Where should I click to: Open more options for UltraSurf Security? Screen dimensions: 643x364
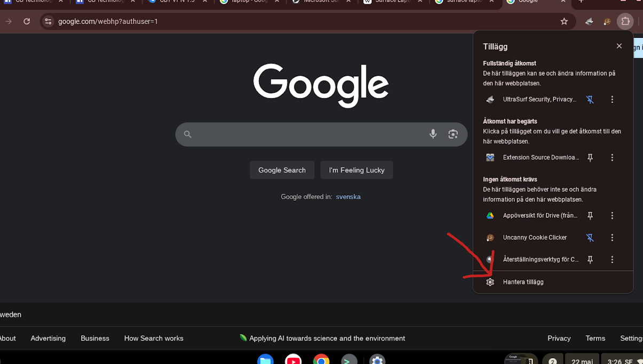click(612, 99)
